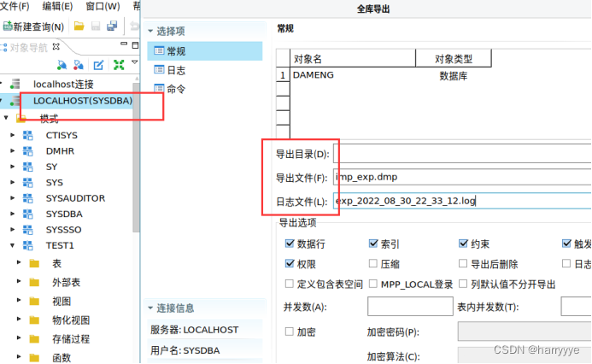Click the green collapse-all arrows icon
592x364 pixels.
(x=119, y=65)
